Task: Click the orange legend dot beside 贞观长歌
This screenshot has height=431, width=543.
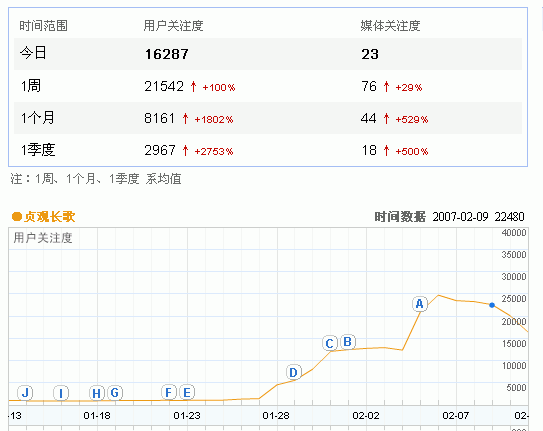Action: [x=17, y=217]
